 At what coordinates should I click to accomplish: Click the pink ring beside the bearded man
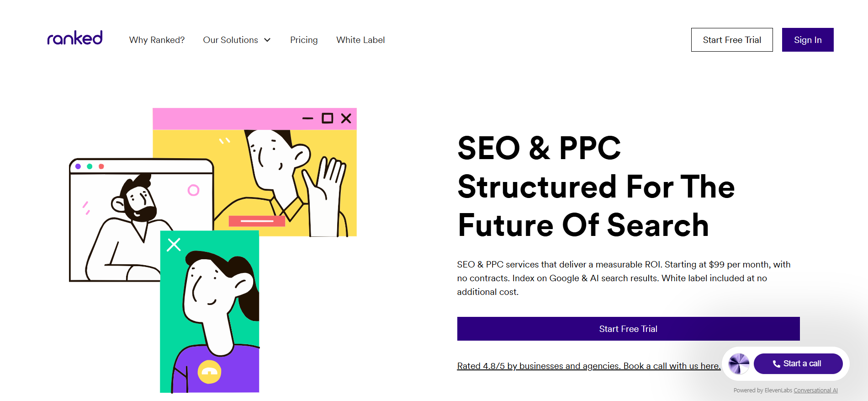click(193, 190)
